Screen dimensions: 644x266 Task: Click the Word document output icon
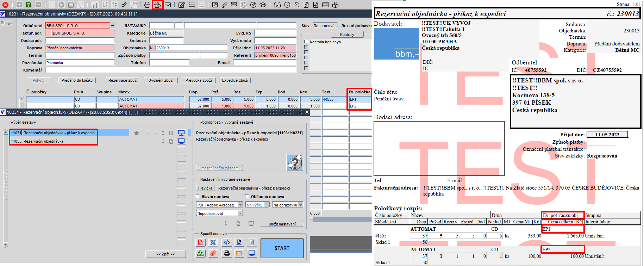[x=239, y=242]
